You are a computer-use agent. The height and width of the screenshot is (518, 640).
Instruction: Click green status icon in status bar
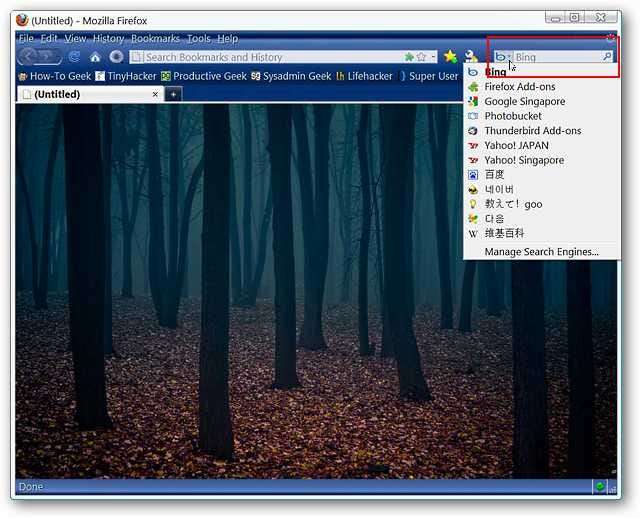tap(599, 487)
